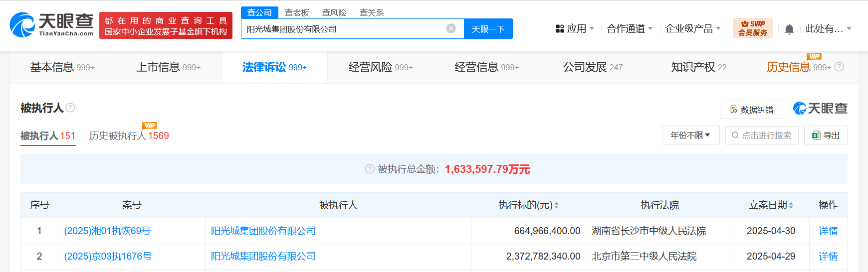
Task: Open the 公司发展 tab
Action: click(593, 67)
